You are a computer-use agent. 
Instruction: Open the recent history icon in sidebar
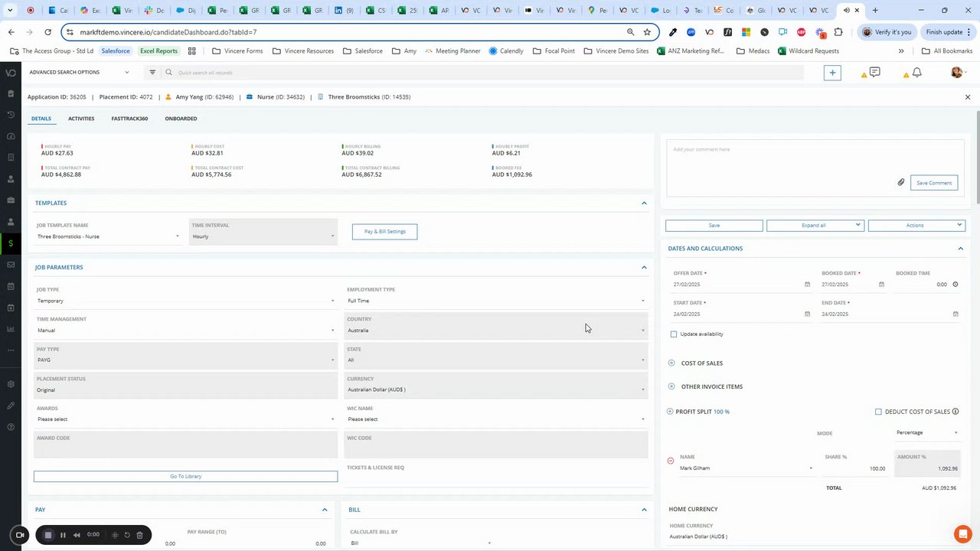pos(11,115)
